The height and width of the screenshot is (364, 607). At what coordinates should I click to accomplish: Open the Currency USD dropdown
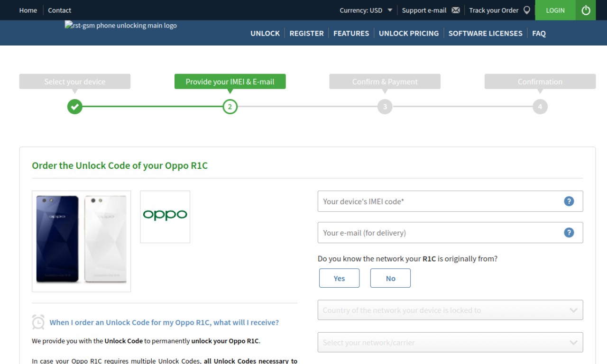point(366,10)
